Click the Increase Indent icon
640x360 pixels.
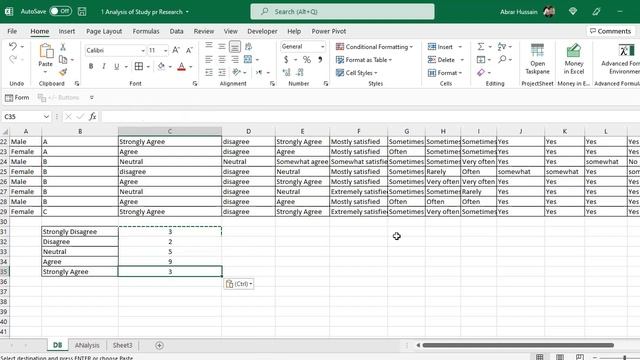(x=222, y=72)
